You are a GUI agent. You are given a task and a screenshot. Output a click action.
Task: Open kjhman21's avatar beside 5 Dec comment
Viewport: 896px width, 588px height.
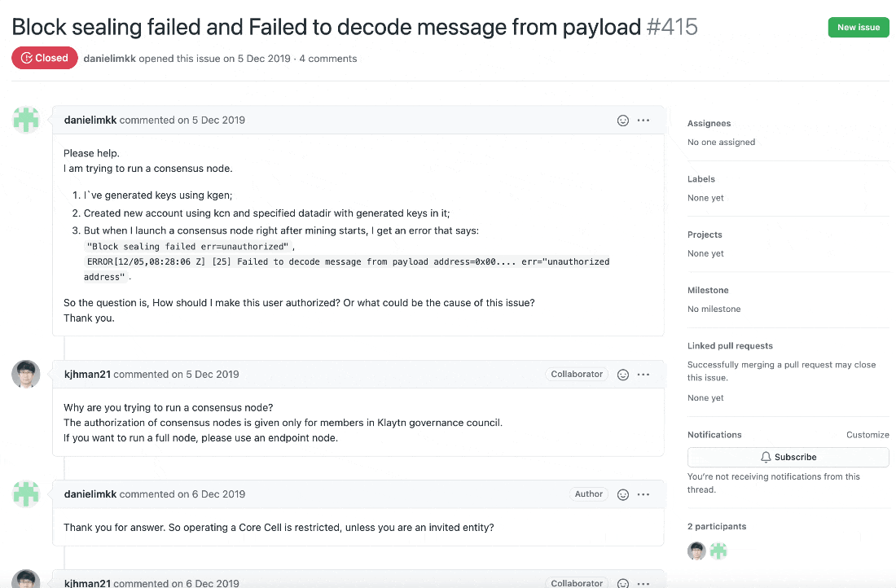pos(26,375)
